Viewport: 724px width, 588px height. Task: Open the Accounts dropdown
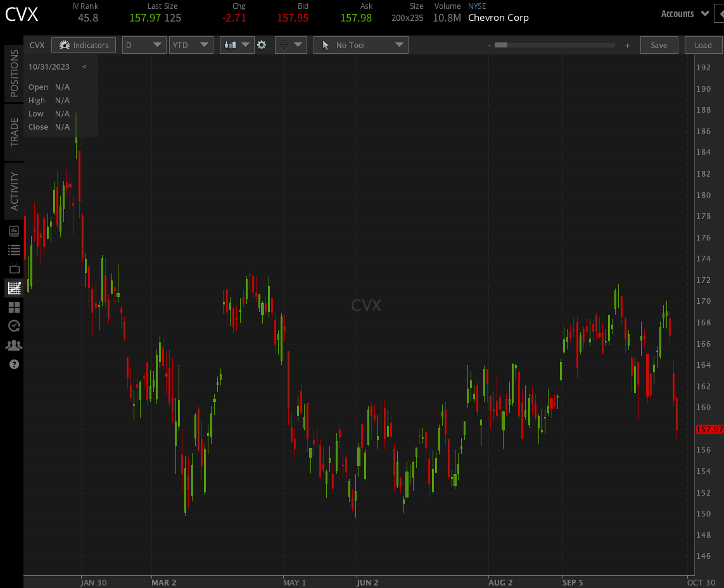(x=684, y=13)
